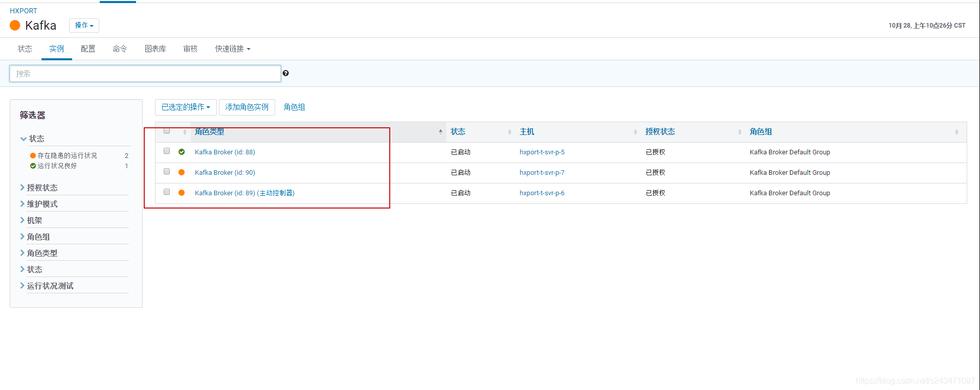The image size is (980, 390).
Task: Open Kafka Broker (id: 89) active controller link
Action: [244, 193]
